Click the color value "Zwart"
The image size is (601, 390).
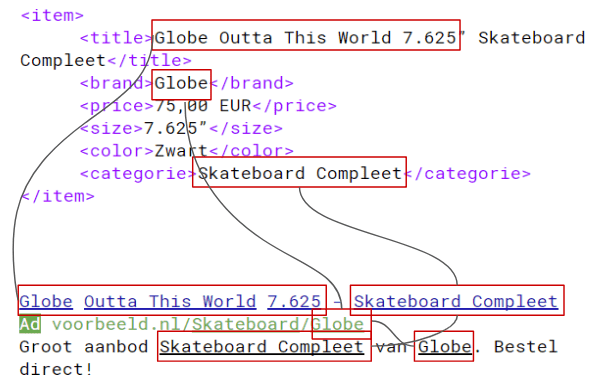[x=181, y=151]
